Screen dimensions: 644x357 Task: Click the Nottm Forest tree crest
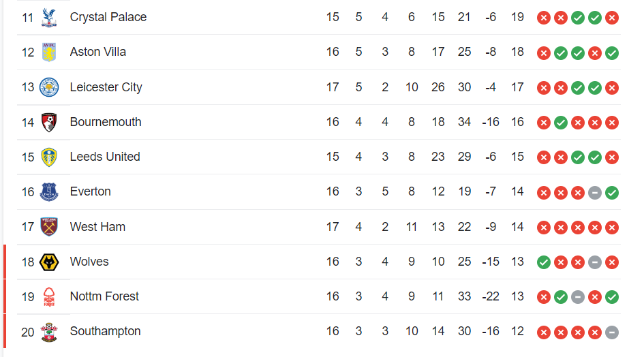pyautogui.click(x=49, y=296)
